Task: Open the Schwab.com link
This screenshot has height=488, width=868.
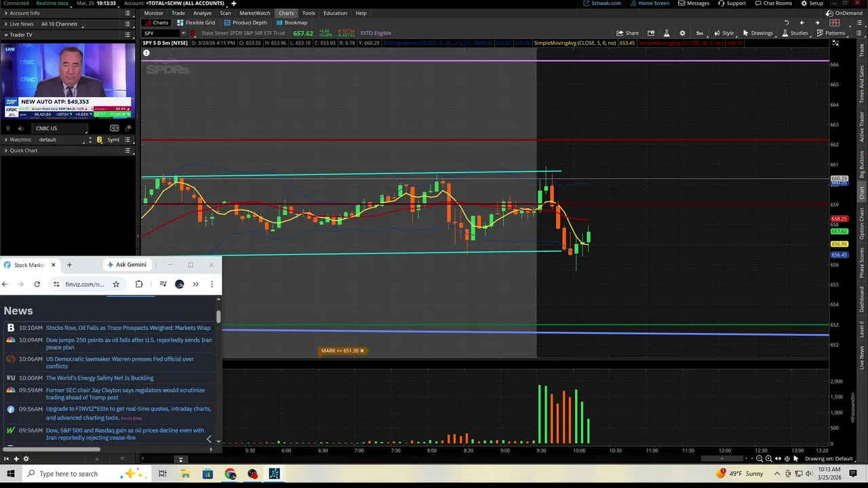Action: coord(602,3)
